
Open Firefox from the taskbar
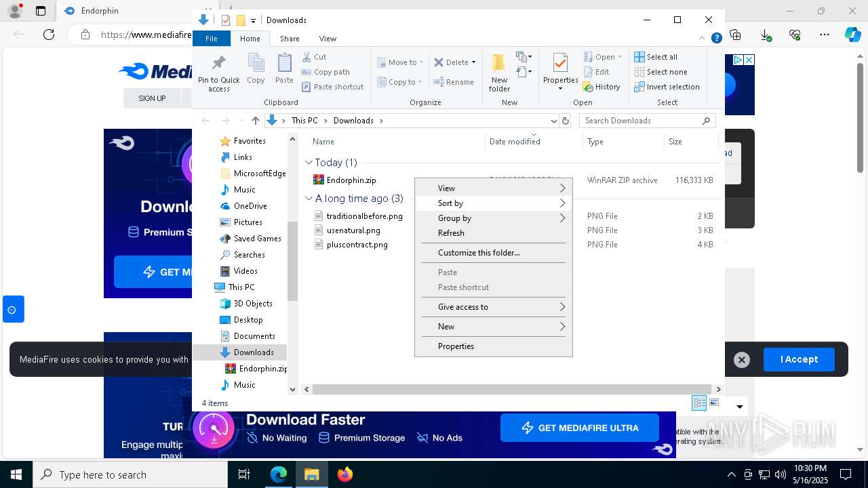(345, 474)
